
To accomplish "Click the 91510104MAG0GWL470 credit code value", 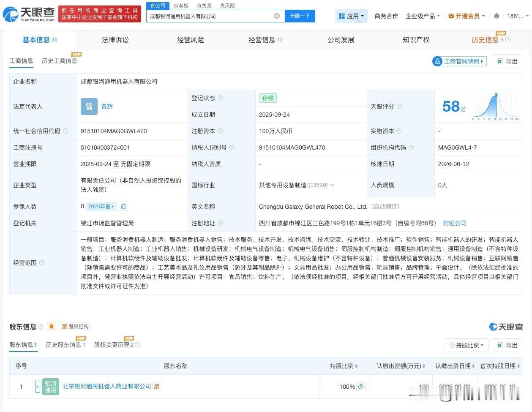I will (114, 131).
